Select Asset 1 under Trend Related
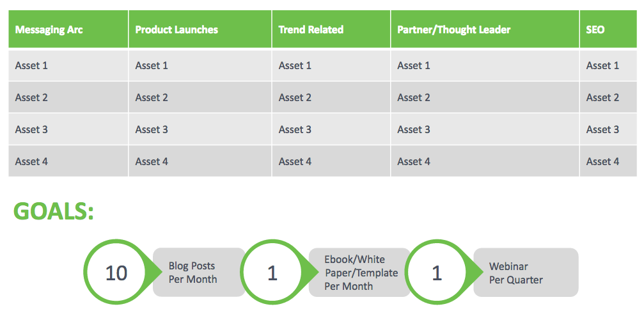Image resolution: width=644 pixels, height=311 pixels. click(x=295, y=65)
